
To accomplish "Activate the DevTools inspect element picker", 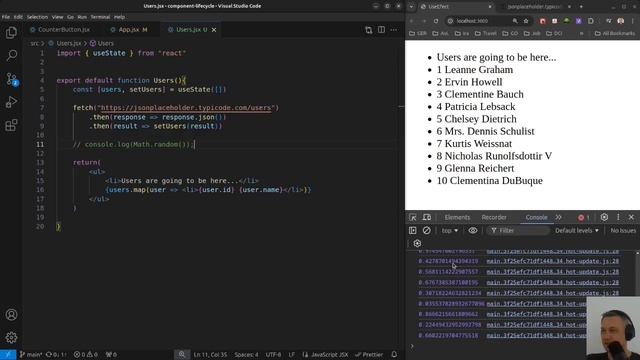I will coord(413,218).
